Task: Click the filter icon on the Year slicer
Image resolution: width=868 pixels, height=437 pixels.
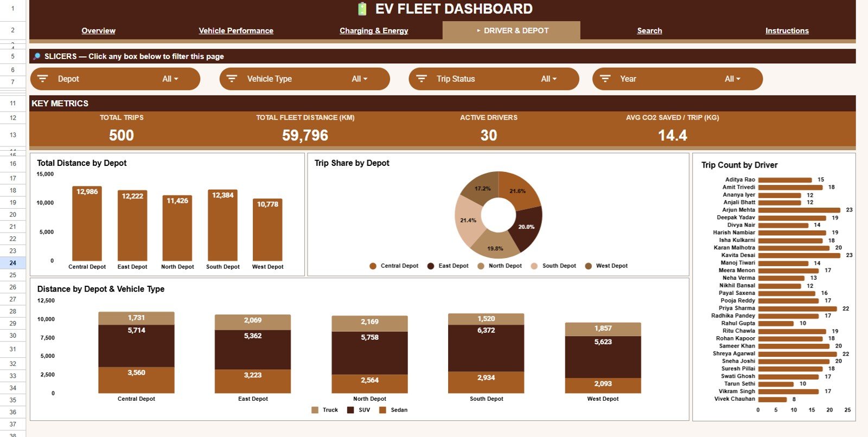Action: pyautogui.click(x=605, y=79)
